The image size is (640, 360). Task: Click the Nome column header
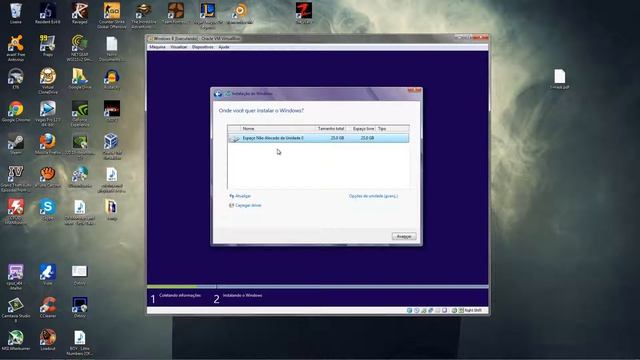pyautogui.click(x=278, y=129)
